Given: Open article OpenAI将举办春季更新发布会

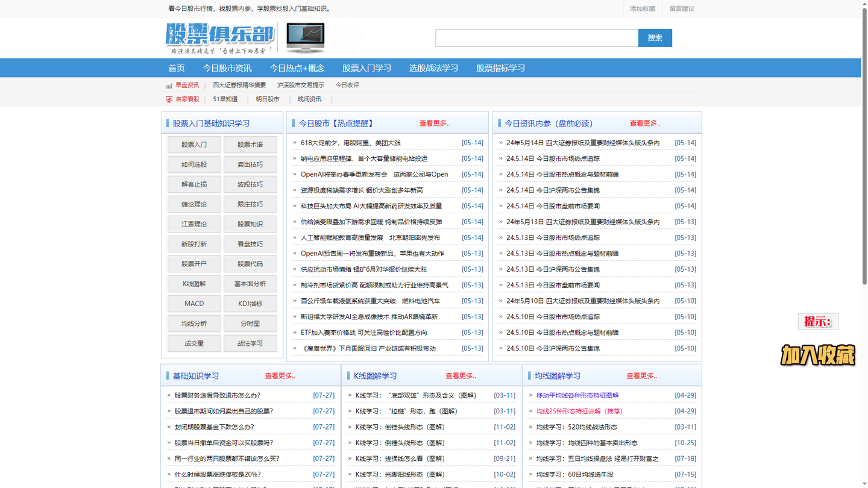Looking at the screenshot, I should [x=374, y=174].
